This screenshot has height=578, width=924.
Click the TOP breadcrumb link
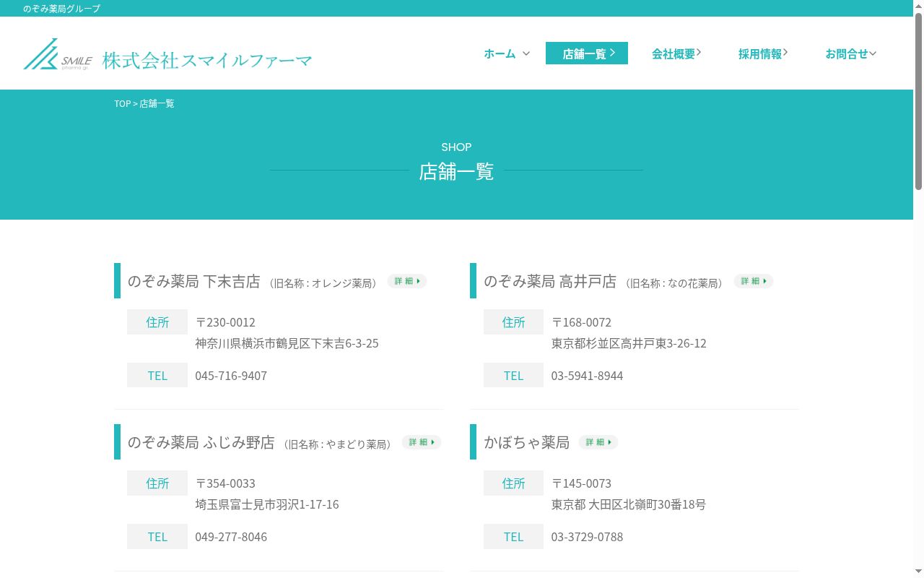point(122,103)
